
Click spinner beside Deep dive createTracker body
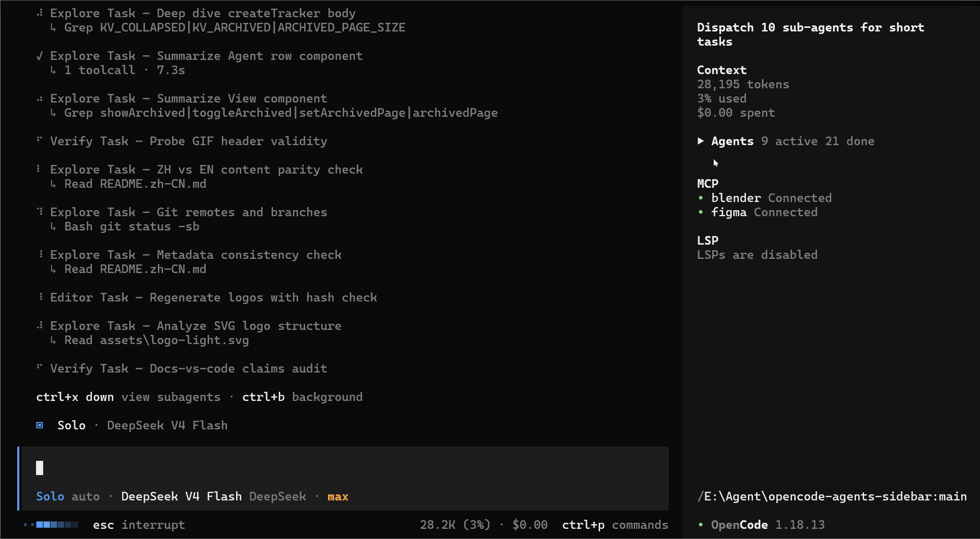click(40, 13)
